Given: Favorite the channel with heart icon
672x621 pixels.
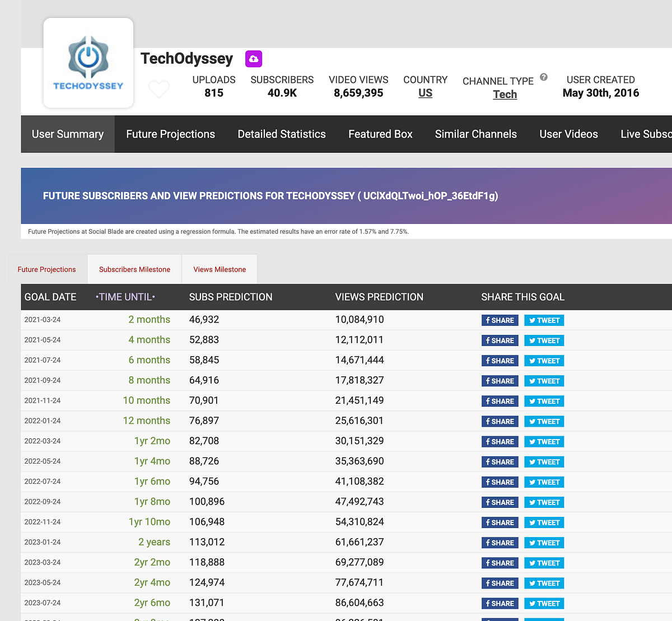Looking at the screenshot, I should coord(159,89).
